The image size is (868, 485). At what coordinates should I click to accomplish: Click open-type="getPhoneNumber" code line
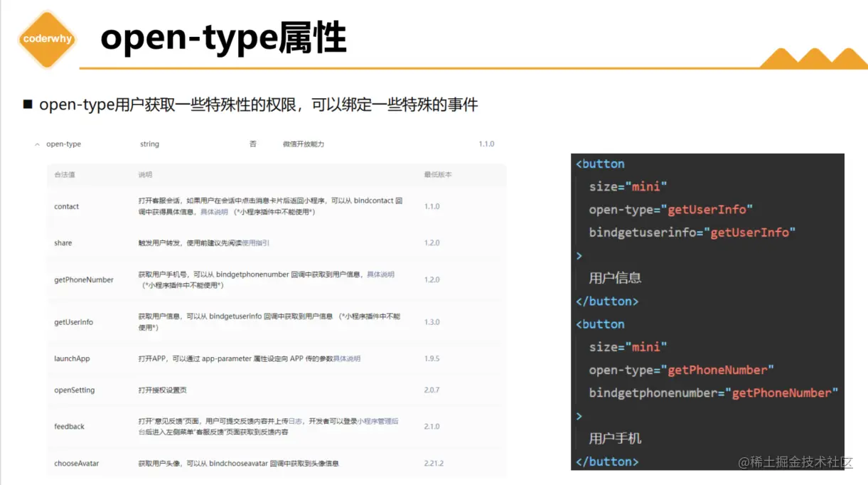pos(681,371)
